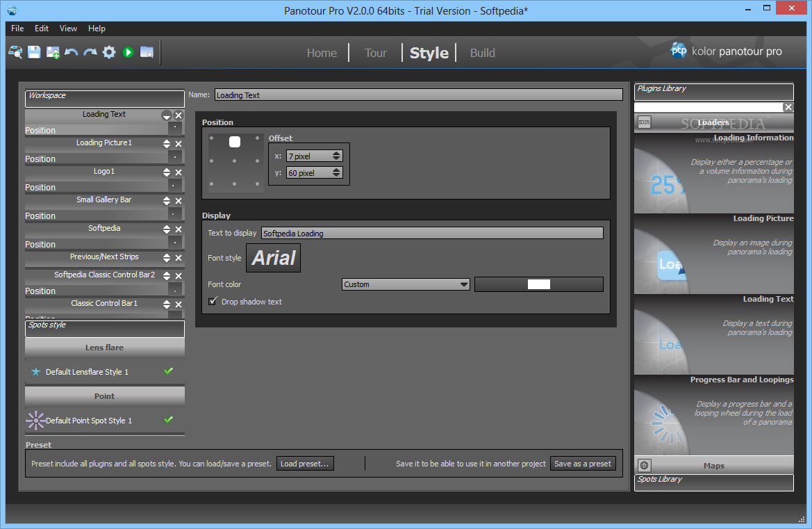Undo the last action
The image size is (812, 529).
tap(72, 52)
